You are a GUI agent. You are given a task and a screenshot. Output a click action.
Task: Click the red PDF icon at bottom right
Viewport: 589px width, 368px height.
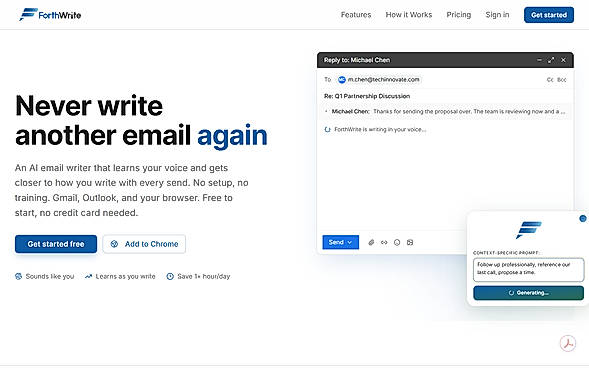tap(568, 343)
